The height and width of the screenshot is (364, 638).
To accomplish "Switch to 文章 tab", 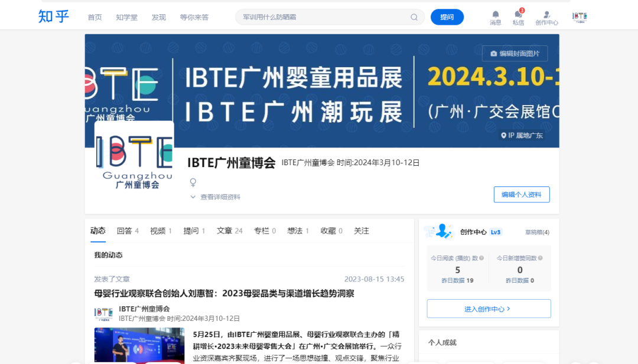I will [x=229, y=231].
